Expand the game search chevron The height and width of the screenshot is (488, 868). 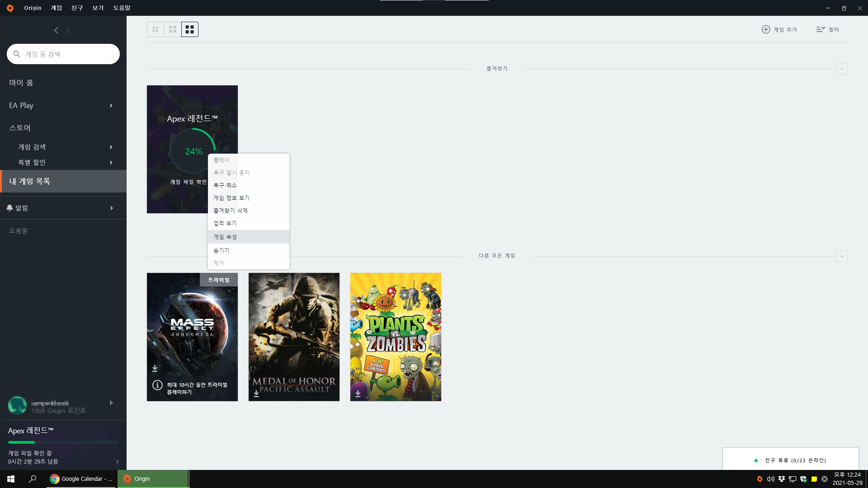coord(111,147)
